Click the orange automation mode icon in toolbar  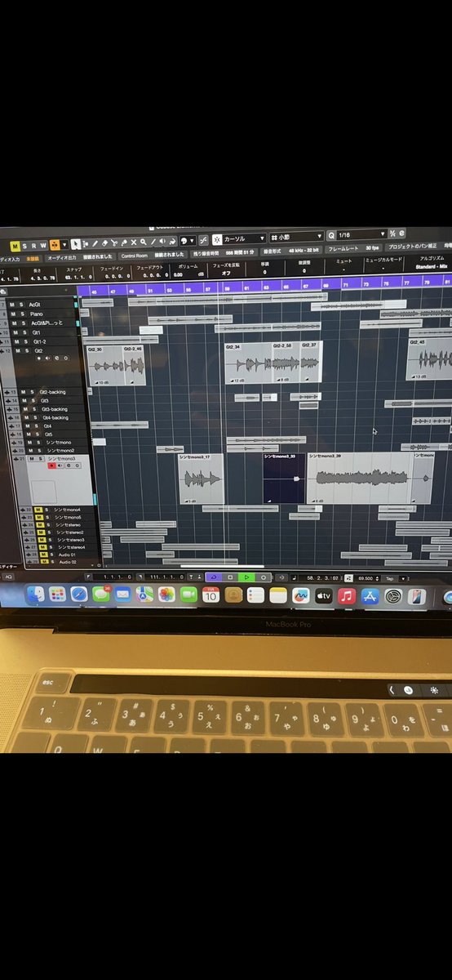tap(54, 245)
